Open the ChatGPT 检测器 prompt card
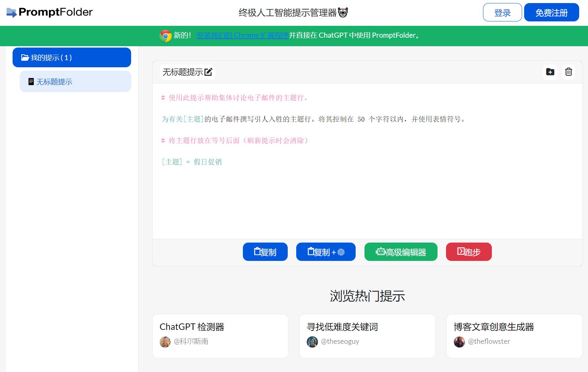The height and width of the screenshot is (372, 588). click(220, 336)
